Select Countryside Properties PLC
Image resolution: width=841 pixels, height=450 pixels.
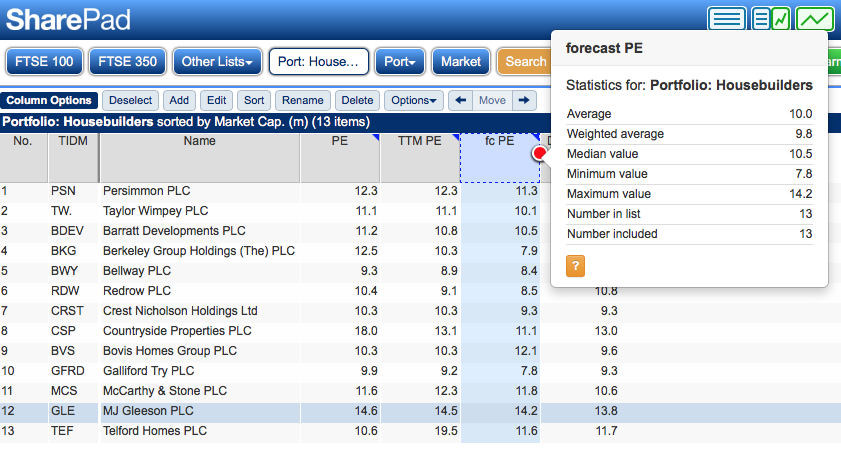tap(177, 331)
